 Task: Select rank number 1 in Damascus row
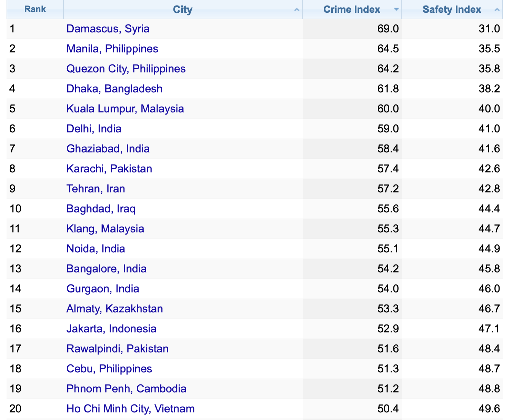coord(12,29)
